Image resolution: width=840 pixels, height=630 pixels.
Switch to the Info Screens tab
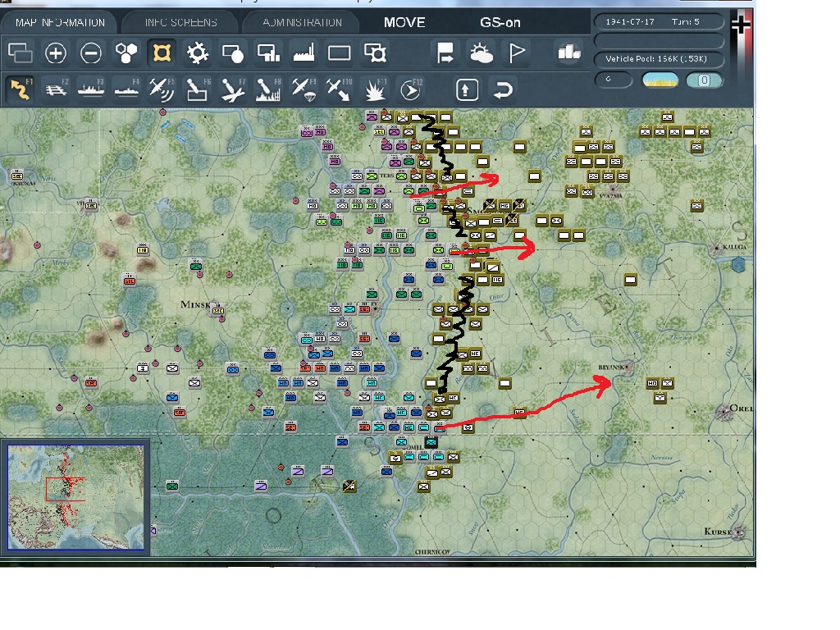180,22
